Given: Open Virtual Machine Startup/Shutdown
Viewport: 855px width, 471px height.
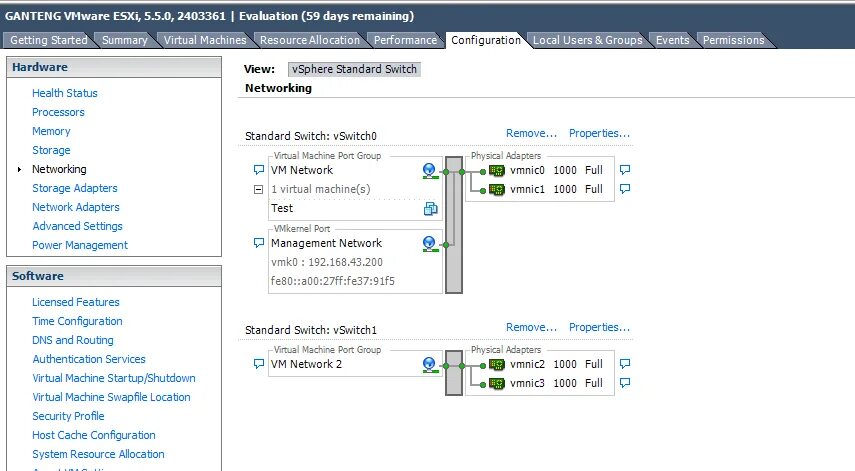Looking at the screenshot, I should click(x=114, y=378).
